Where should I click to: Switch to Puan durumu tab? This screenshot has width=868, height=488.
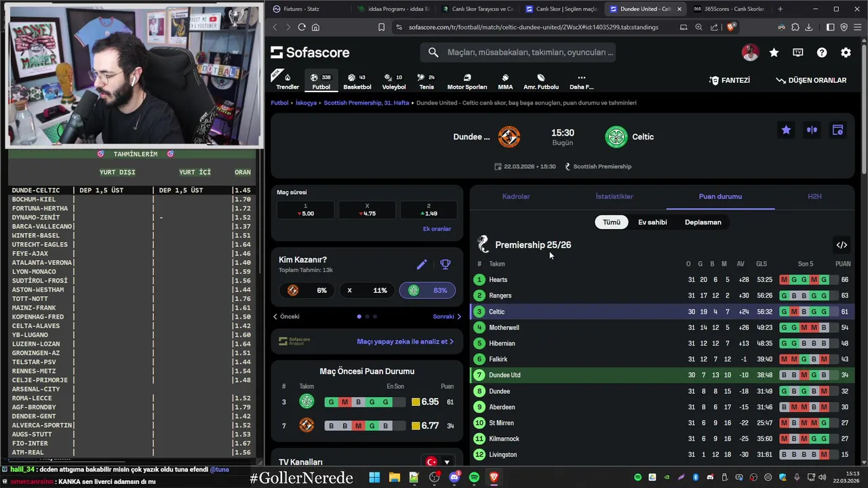tap(720, 197)
